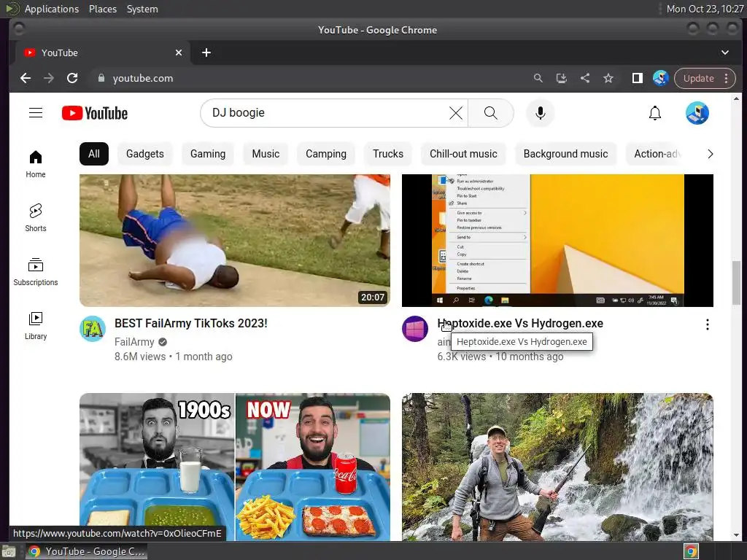Go to Home in sidebar
This screenshot has width=747, height=560.
(x=36, y=164)
